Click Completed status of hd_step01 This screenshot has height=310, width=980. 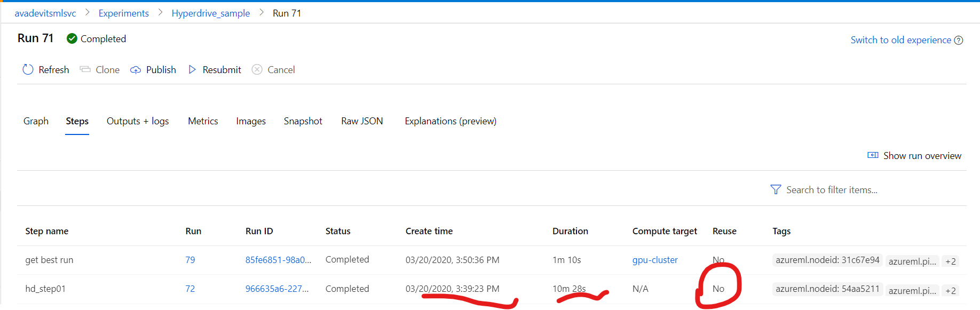347,289
